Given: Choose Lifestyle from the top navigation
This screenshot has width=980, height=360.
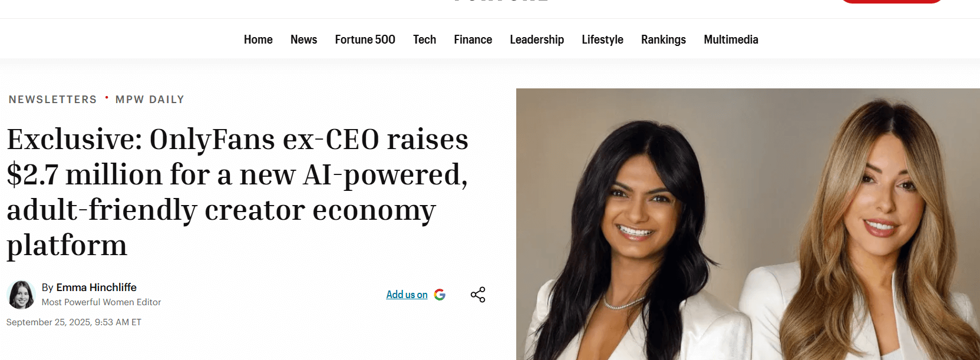Looking at the screenshot, I should click(602, 39).
